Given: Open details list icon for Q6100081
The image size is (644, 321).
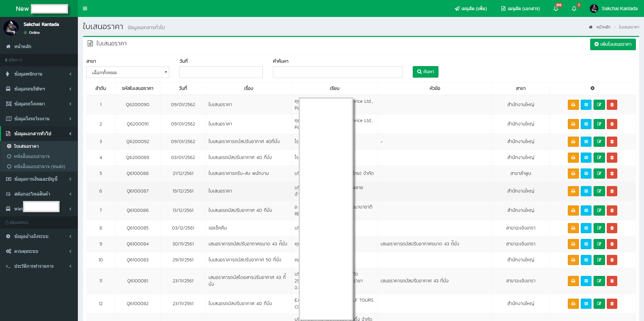Looking at the screenshot, I should pyautogui.click(x=586, y=281).
